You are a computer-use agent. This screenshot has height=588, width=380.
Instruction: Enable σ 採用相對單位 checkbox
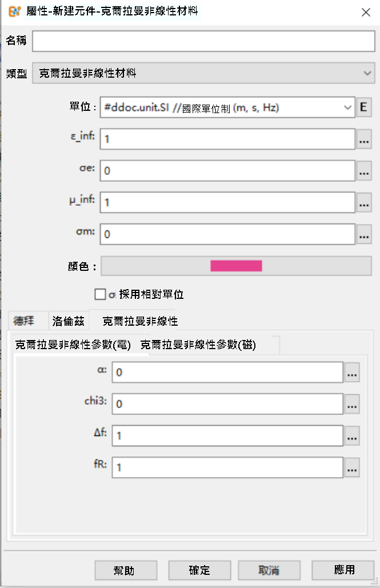click(x=100, y=294)
